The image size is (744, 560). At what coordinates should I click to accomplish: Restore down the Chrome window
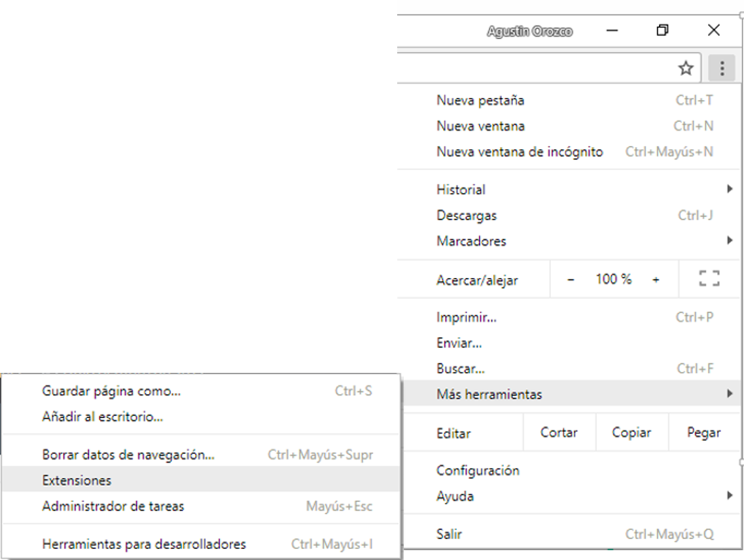tap(662, 30)
